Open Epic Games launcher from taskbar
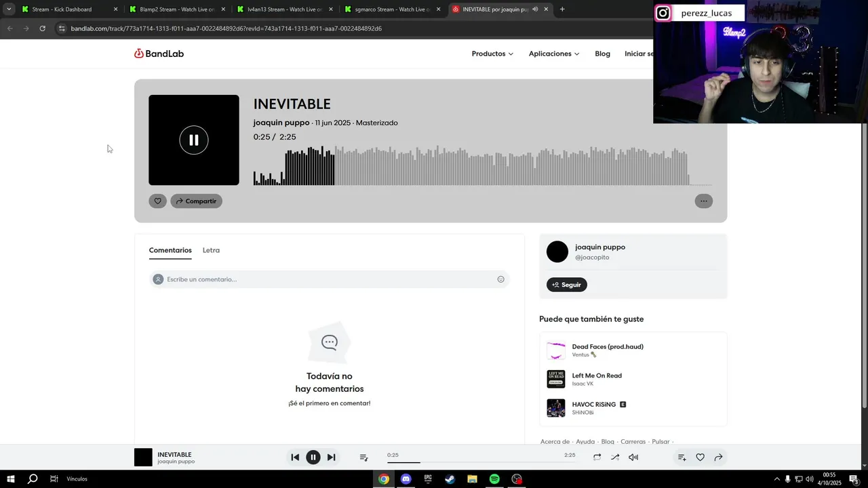Viewport: 868px width, 488px height. point(428,479)
